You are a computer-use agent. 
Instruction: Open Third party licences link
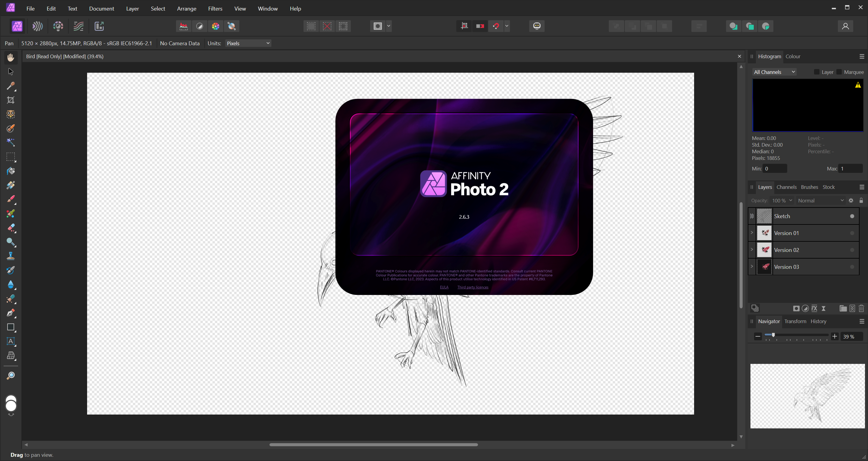472,287
